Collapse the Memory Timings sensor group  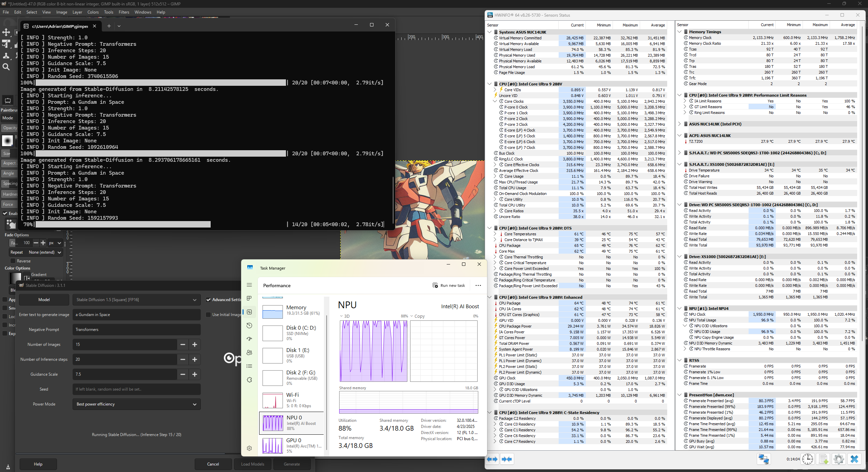tap(679, 32)
